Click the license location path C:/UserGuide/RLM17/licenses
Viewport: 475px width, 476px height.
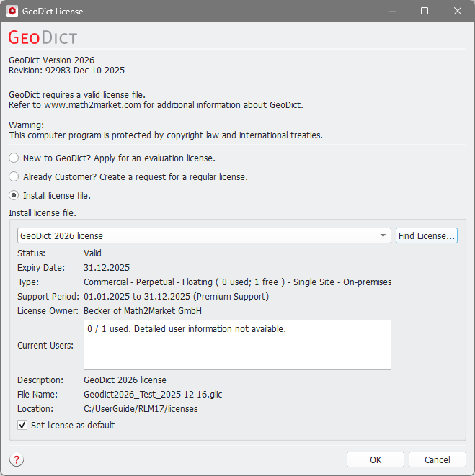click(x=141, y=408)
